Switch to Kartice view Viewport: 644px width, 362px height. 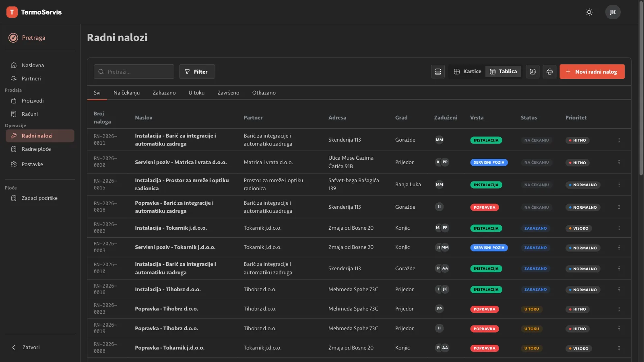pyautogui.click(x=467, y=72)
